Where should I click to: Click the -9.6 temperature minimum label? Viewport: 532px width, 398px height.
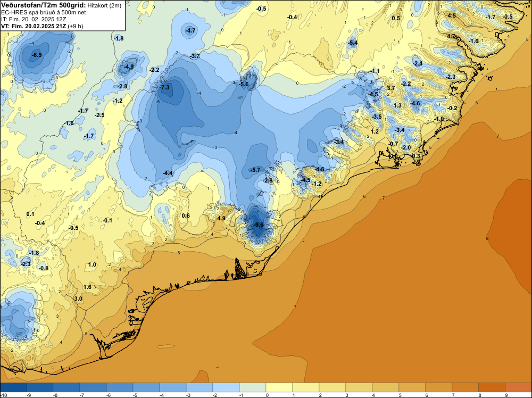tap(259, 225)
